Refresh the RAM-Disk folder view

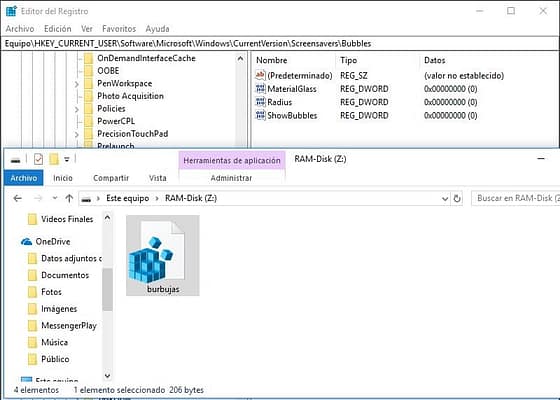(x=457, y=198)
